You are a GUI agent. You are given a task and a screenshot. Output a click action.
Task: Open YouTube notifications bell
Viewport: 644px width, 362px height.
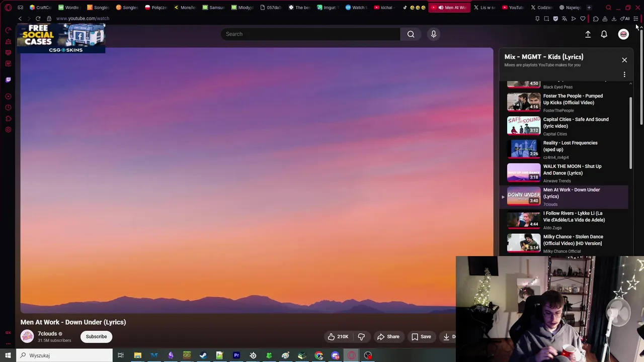tap(604, 34)
